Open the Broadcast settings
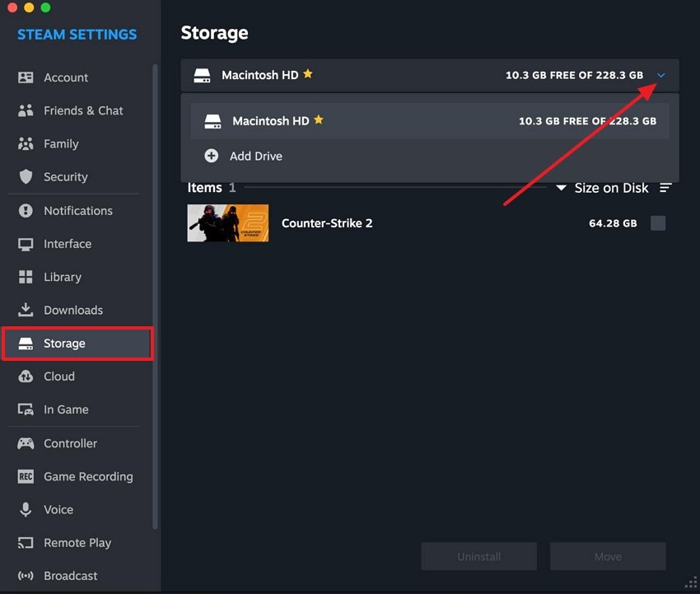700x594 pixels. point(77,576)
